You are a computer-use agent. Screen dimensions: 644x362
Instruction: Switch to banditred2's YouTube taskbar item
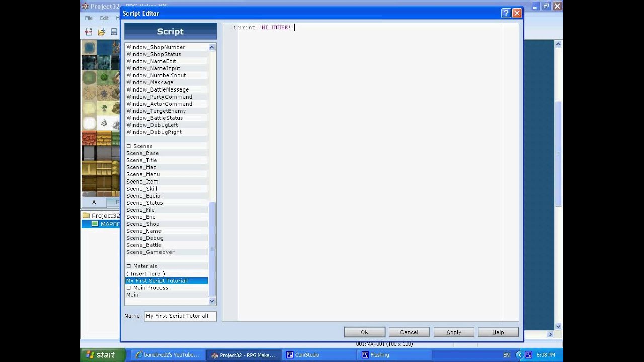(168, 355)
